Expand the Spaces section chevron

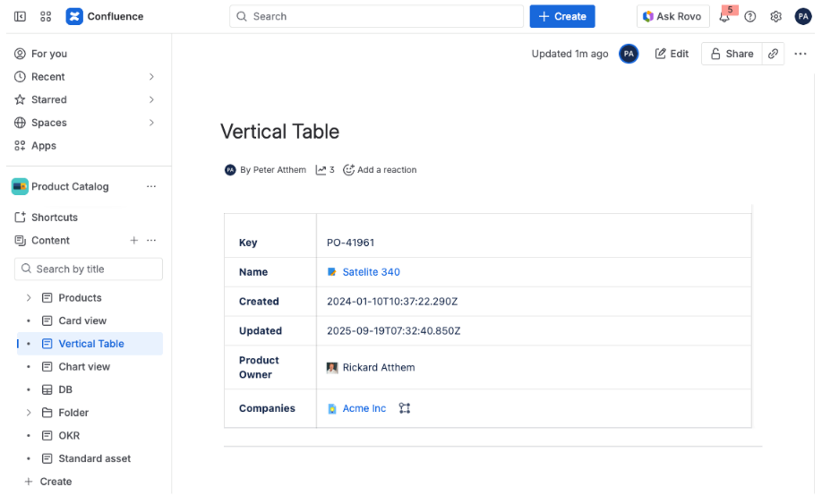coord(151,123)
